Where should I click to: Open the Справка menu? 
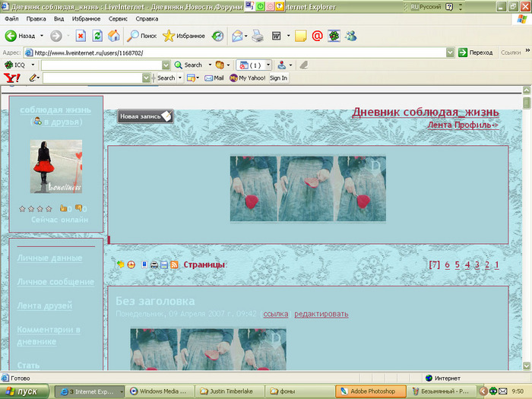point(147,19)
